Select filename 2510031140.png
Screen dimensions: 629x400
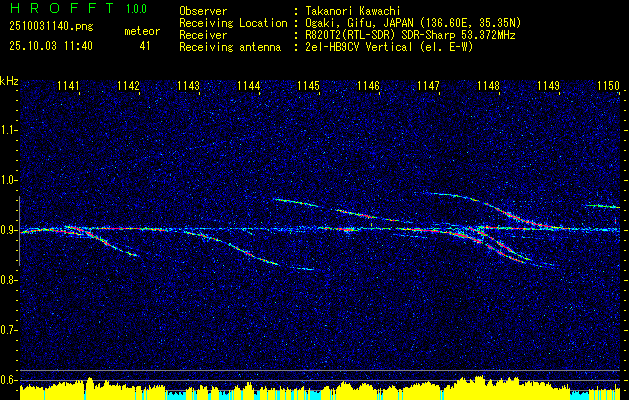point(51,27)
